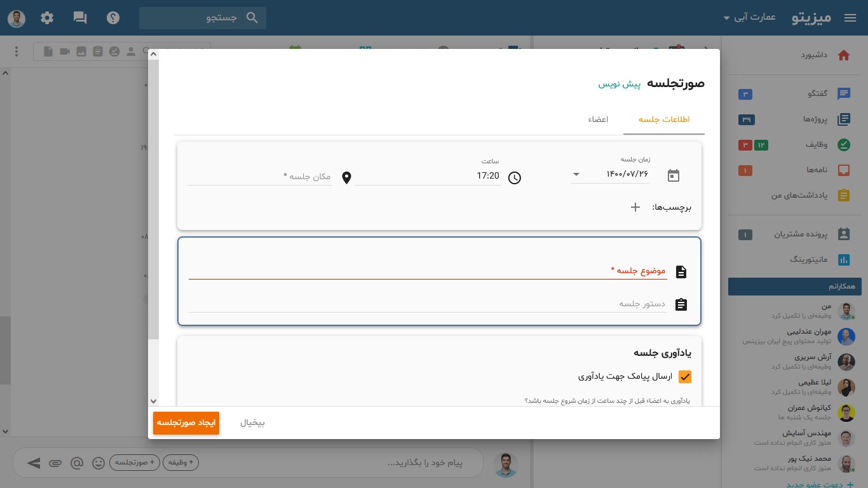Image resolution: width=868 pixels, height=488 pixels.
Task: Click the chat panel scroll-up arrow
Action: pyautogui.click(x=5, y=73)
